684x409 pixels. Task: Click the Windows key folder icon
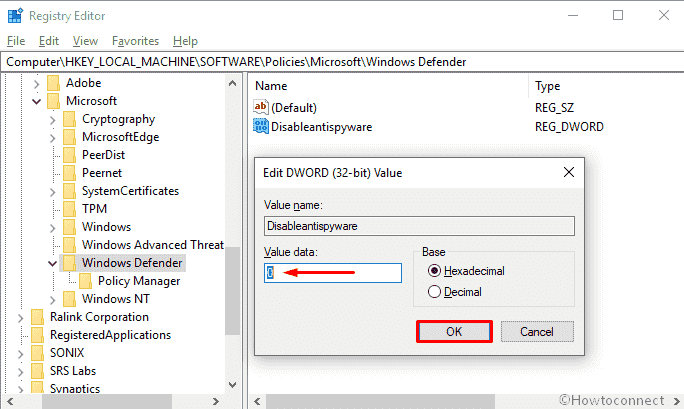click(69, 227)
